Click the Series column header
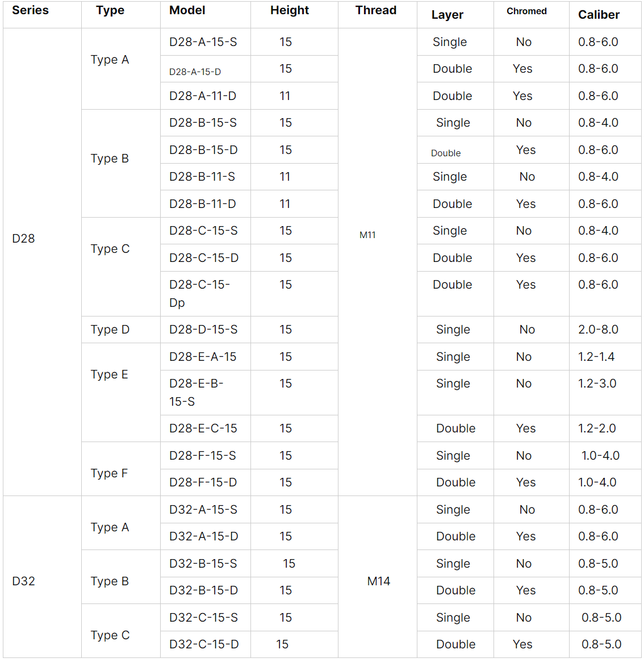This screenshot has height=662, width=644. tap(42, 14)
